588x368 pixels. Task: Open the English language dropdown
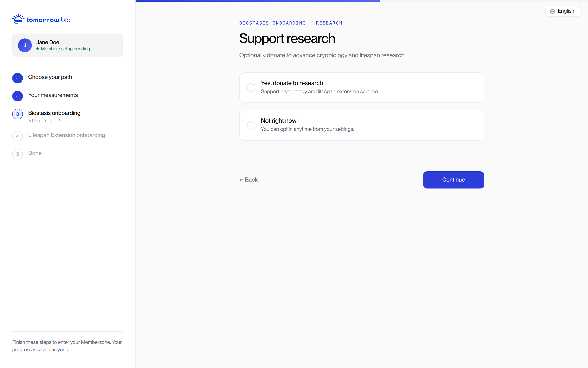click(563, 11)
